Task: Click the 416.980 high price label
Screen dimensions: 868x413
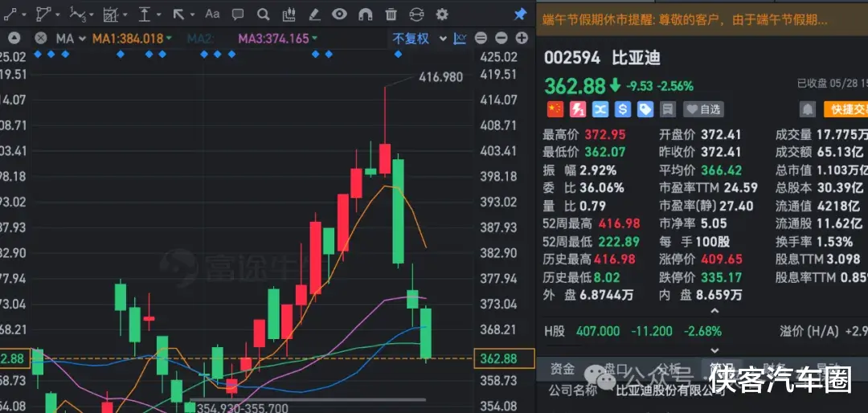Action: coord(440,77)
